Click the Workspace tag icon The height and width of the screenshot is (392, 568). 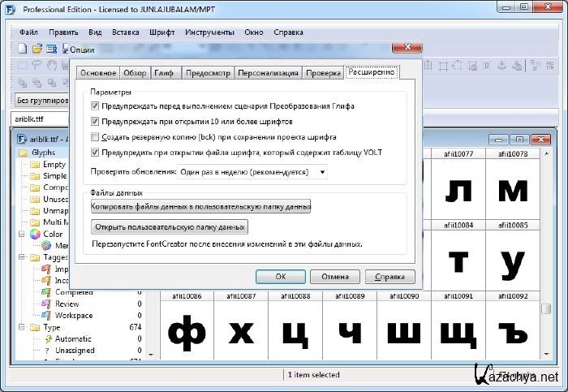pos(46,316)
